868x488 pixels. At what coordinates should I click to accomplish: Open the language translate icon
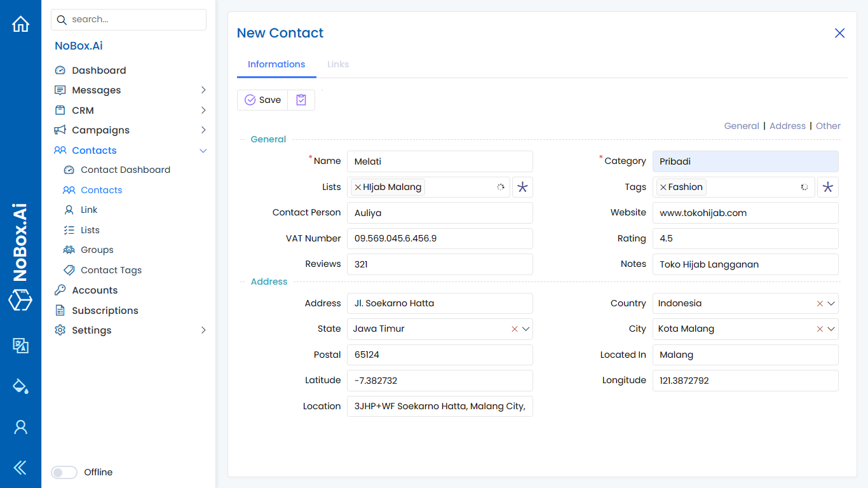[x=20, y=345]
